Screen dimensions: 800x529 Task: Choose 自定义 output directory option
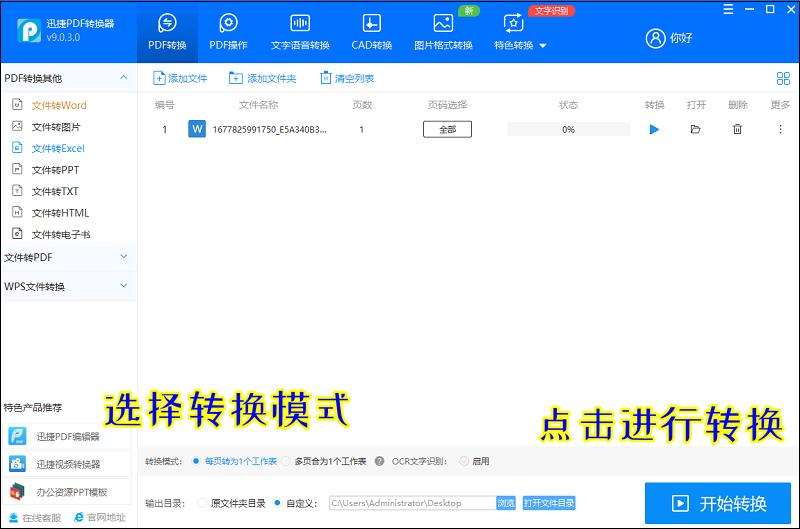click(278, 503)
